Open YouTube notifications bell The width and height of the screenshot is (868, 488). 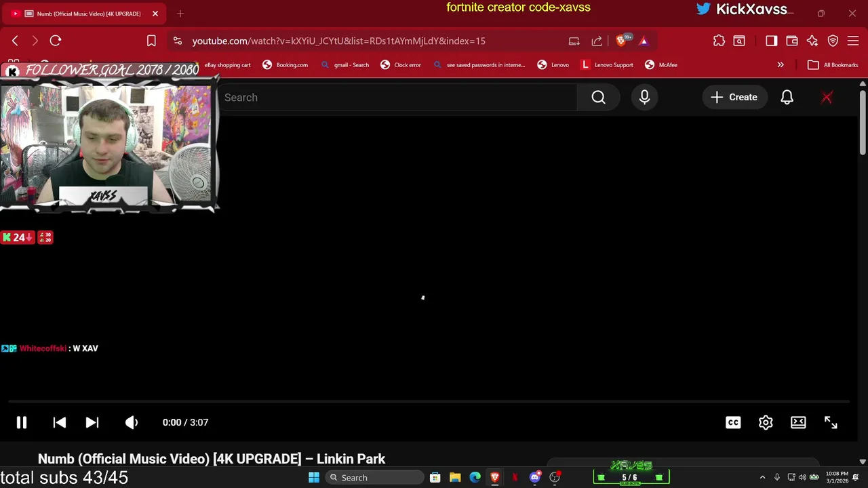787,97
